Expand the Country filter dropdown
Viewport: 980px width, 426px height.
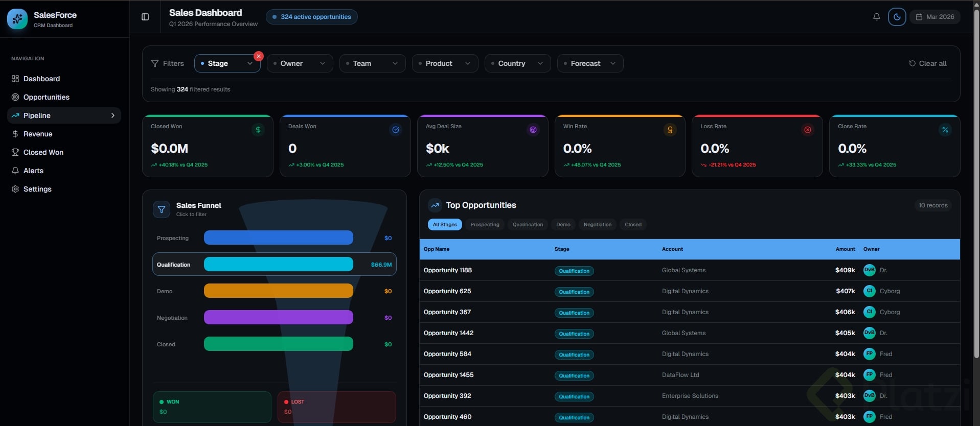(518, 63)
